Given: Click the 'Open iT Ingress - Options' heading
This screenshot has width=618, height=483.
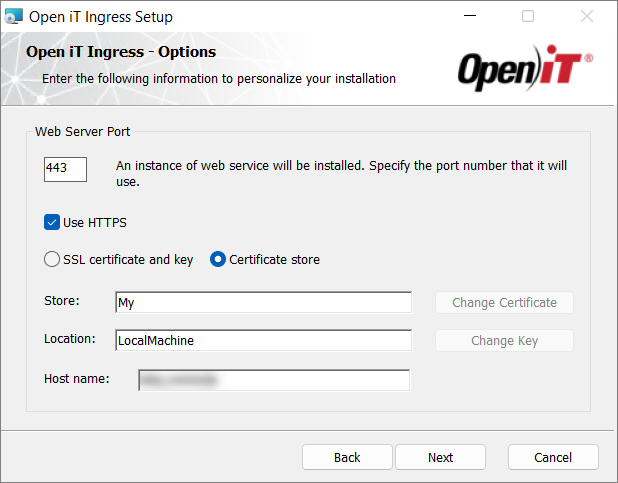Looking at the screenshot, I should point(121,52).
